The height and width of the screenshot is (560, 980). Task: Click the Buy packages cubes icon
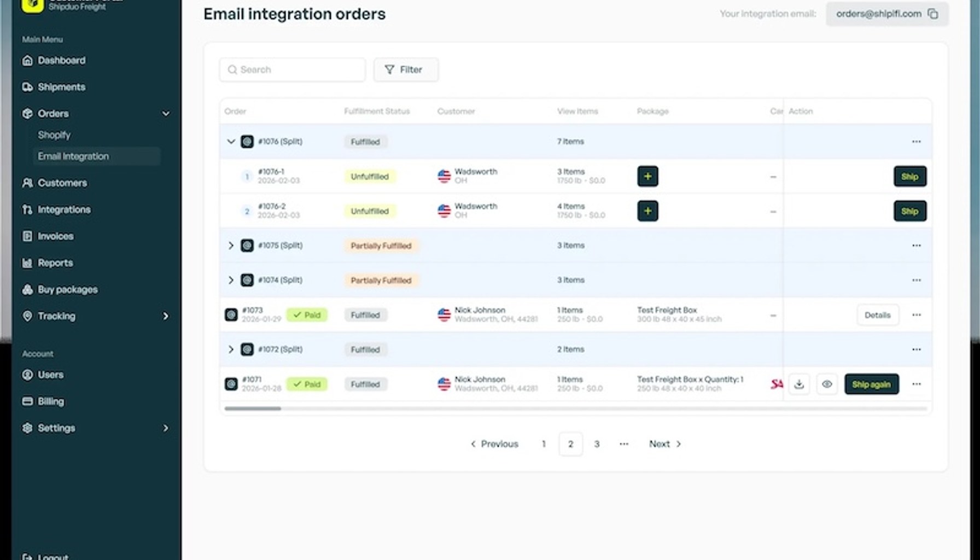(27, 289)
